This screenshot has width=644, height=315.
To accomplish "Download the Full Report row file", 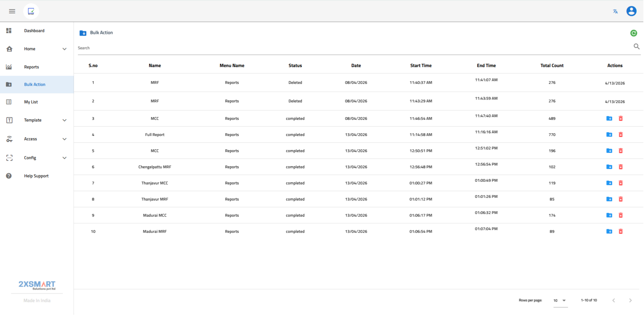I will (609, 135).
